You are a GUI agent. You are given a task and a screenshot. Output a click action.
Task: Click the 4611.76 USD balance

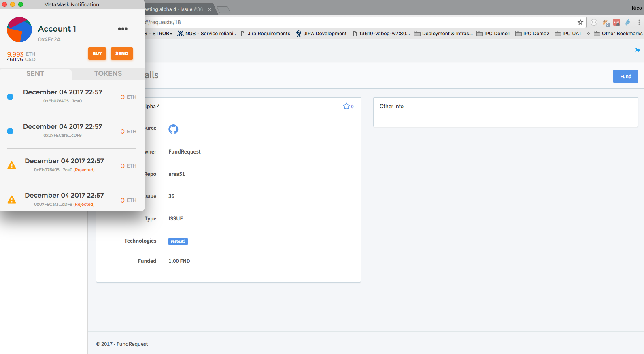click(x=21, y=60)
